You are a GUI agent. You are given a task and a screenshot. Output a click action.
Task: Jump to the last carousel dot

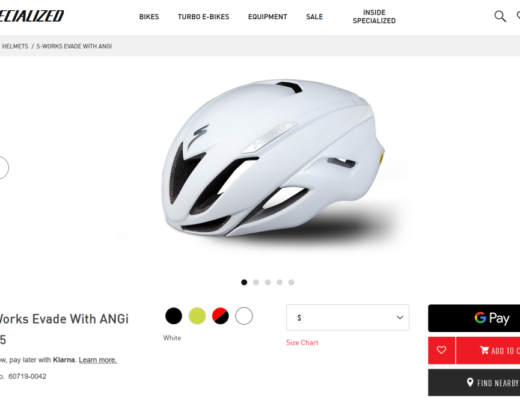tap(291, 282)
